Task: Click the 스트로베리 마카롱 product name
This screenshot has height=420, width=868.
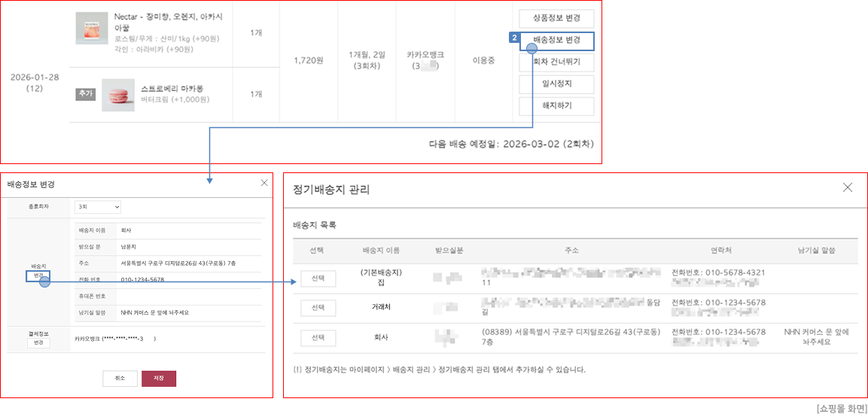Action: pyautogui.click(x=172, y=89)
